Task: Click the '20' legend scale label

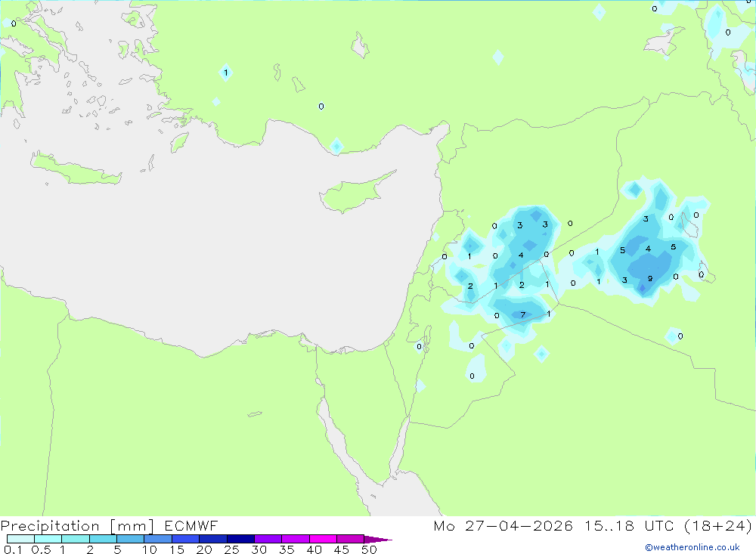Action: click(x=204, y=549)
